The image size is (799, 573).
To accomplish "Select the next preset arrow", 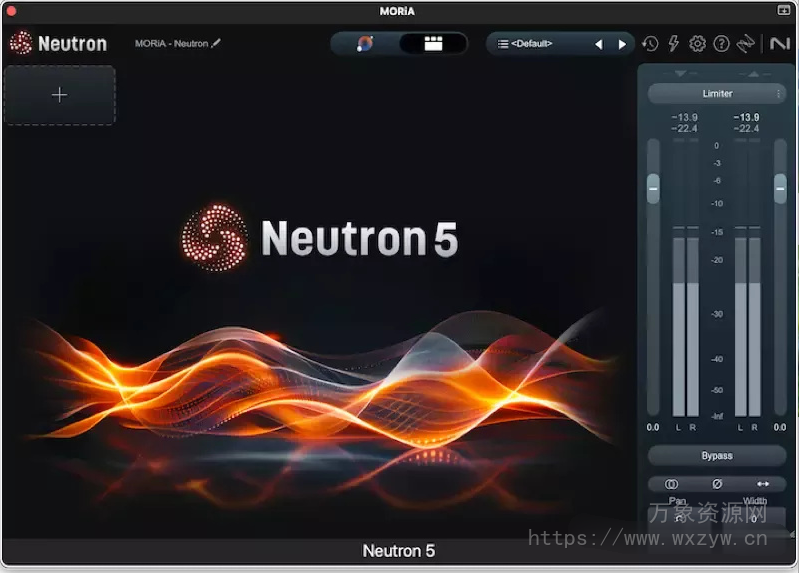I will coord(622,44).
